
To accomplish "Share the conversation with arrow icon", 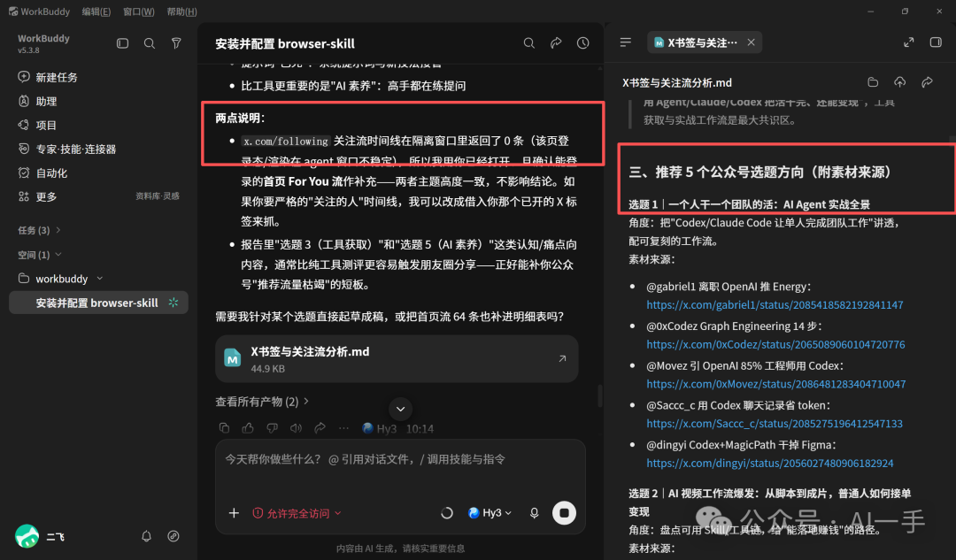I will pyautogui.click(x=556, y=43).
